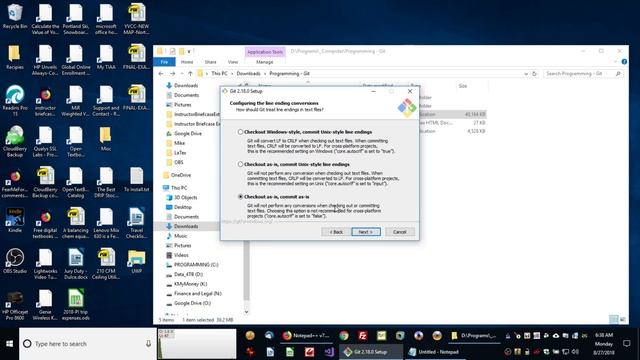The height and width of the screenshot is (360, 640).
Task: Go forward in Explorer navigation
Action: click(x=172, y=73)
